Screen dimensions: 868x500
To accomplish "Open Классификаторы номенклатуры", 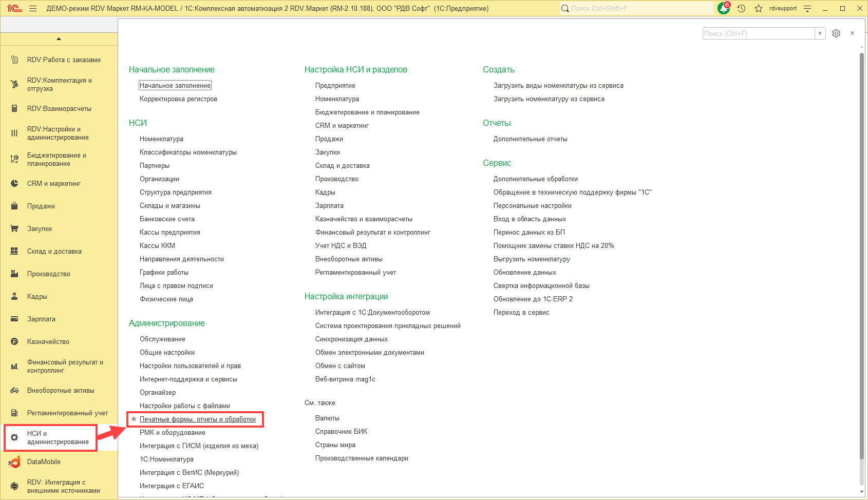I will pos(188,152).
